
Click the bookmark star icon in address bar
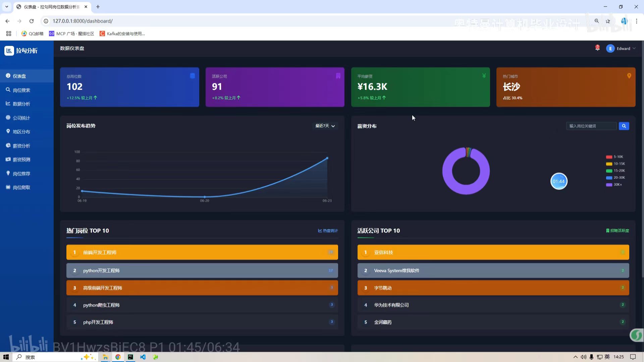point(608,21)
